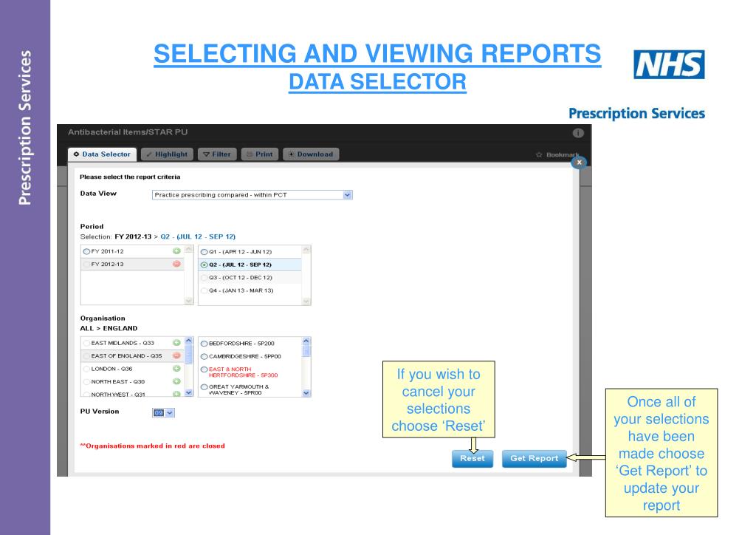Expand North East - Q30 green plus icon
The width and height of the screenshot is (756, 535).
[176, 381]
